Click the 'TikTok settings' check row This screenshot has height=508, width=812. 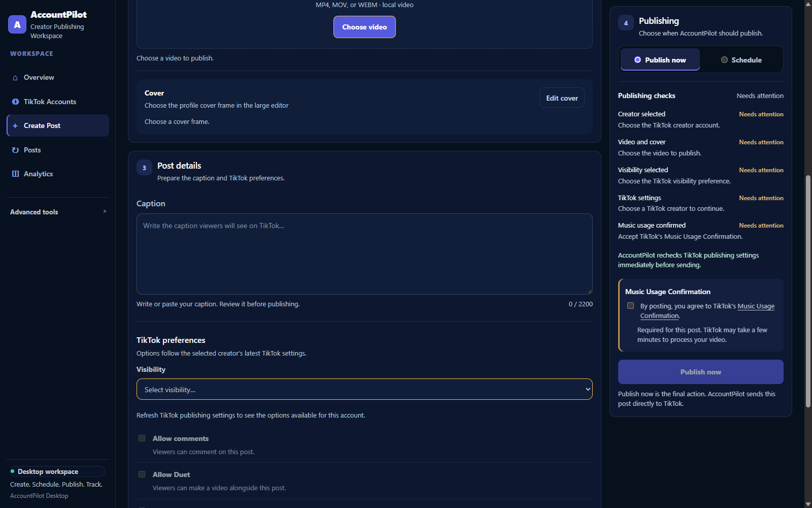click(x=700, y=203)
